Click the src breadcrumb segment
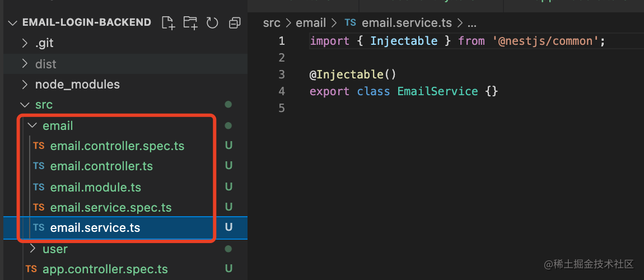The image size is (644, 280). (x=272, y=23)
